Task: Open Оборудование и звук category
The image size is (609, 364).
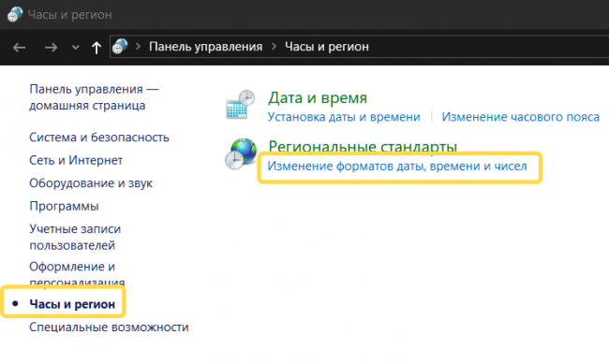Action: tap(91, 183)
